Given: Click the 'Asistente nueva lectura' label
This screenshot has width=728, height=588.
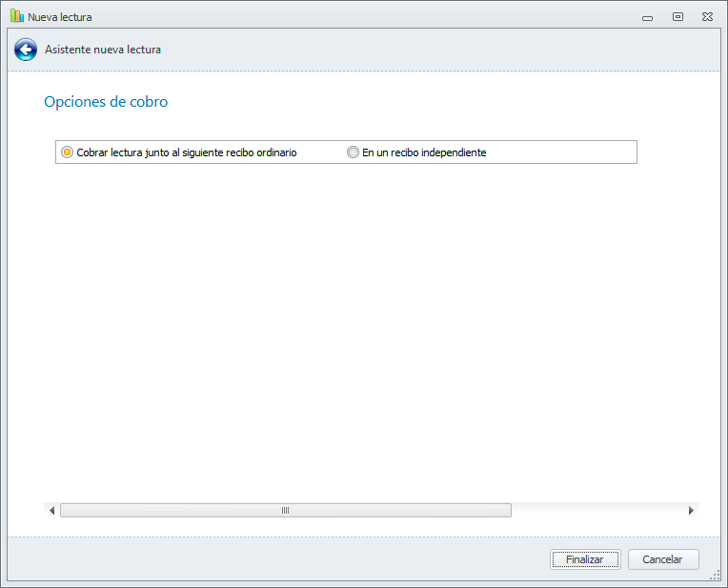Looking at the screenshot, I should tap(103, 50).
